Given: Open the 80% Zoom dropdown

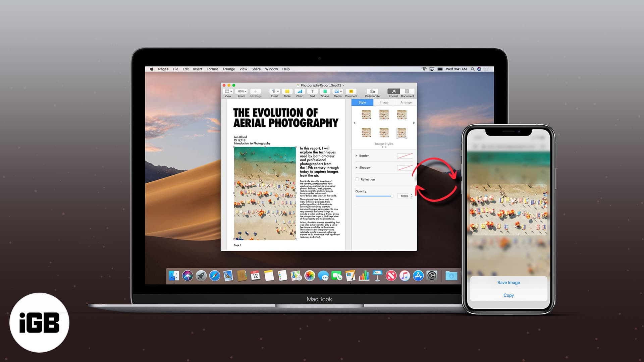Looking at the screenshot, I should point(241,91).
